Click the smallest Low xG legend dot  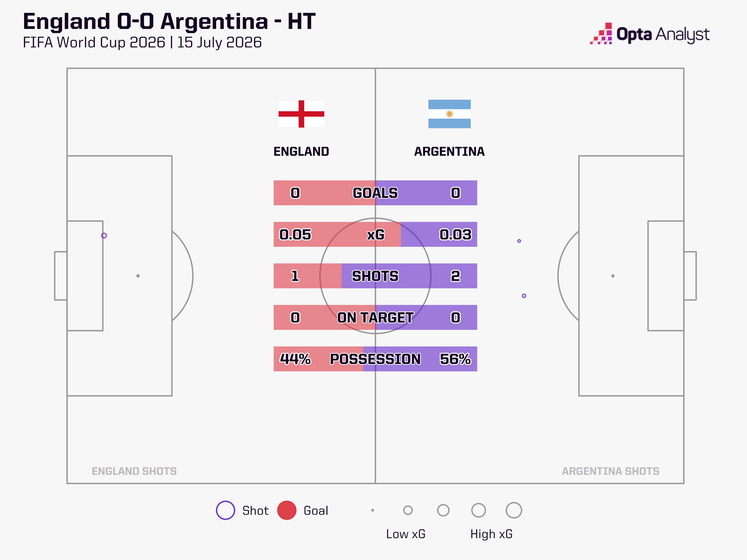(373, 510)
